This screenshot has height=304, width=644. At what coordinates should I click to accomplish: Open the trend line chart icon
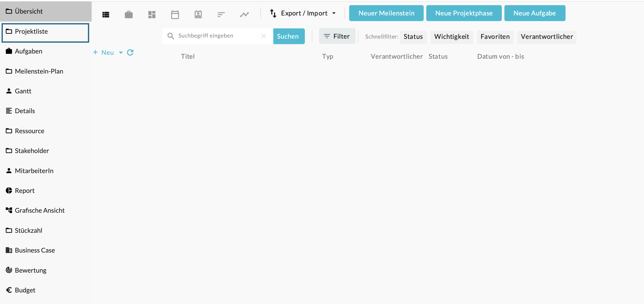point(244,15)
